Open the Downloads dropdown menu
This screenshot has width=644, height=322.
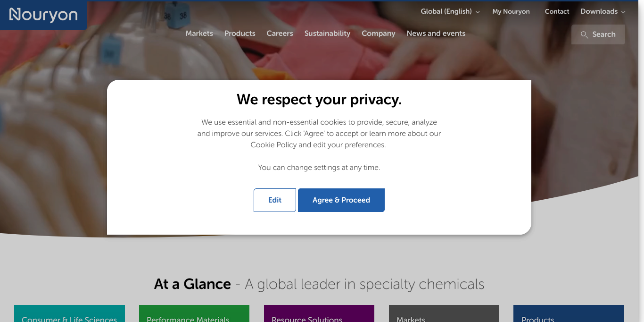(x=603, y=11)
